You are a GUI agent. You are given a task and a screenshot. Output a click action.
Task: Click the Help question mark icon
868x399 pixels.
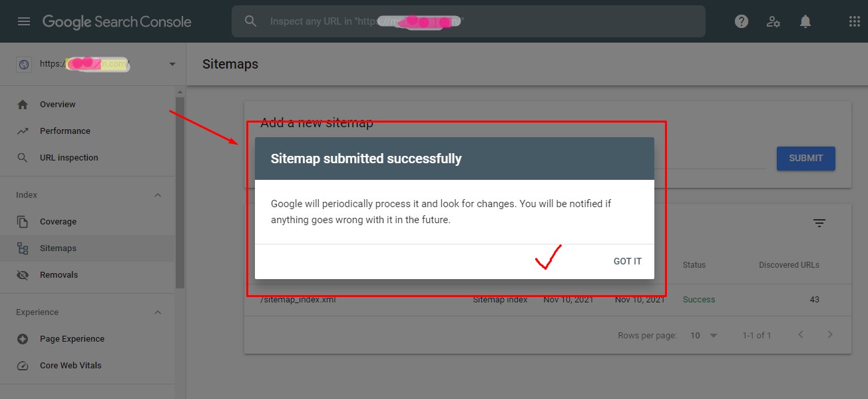(x=742, y=21)
